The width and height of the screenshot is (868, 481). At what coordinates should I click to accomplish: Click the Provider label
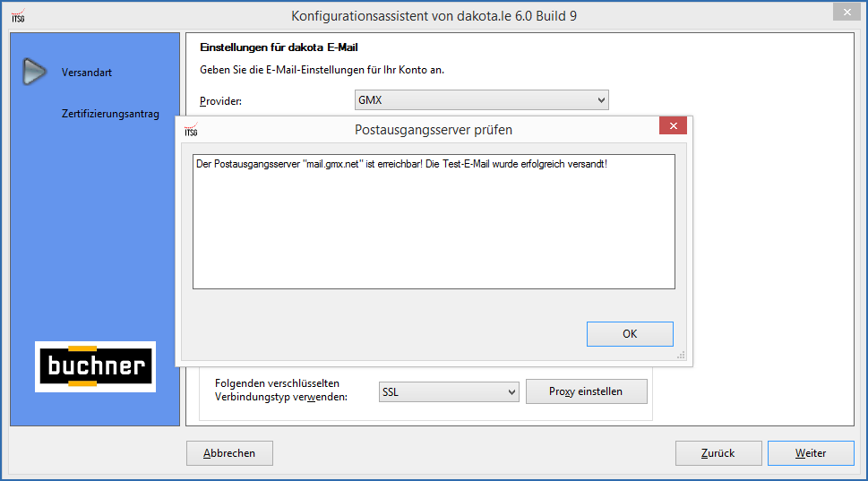(x=220, y=101)
